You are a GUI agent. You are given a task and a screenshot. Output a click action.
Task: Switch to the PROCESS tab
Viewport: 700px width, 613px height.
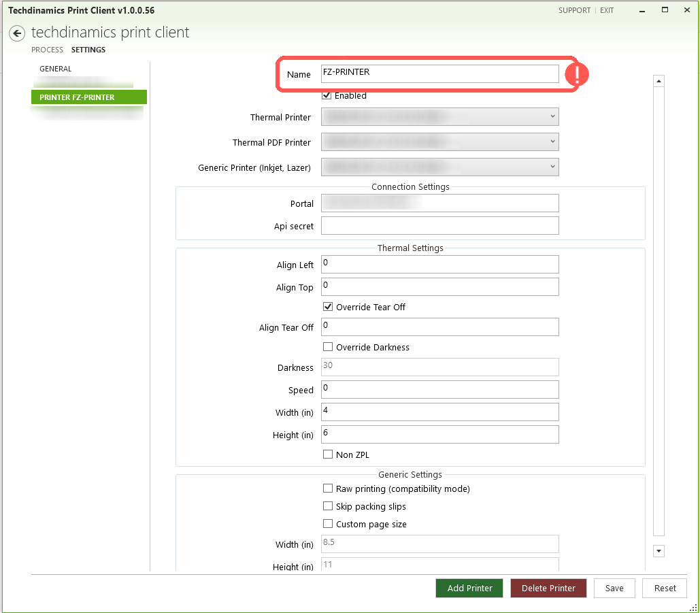48,50
